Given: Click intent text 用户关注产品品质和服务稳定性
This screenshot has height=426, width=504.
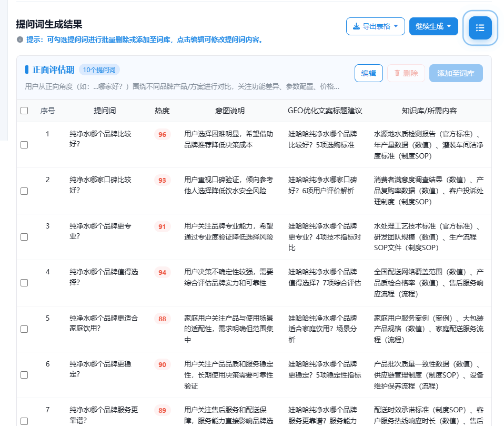Looking at the screenshot, I should [228, 370].
